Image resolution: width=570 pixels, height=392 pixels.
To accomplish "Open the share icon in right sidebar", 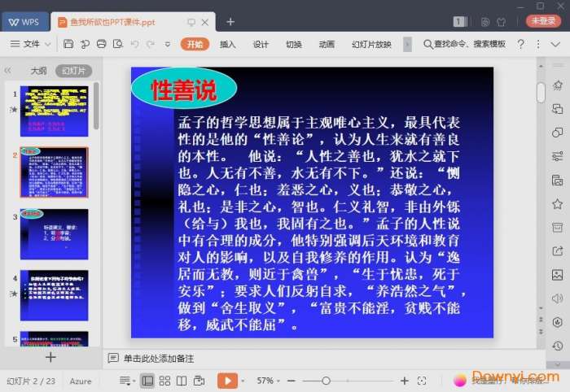I will pos(557,251).
